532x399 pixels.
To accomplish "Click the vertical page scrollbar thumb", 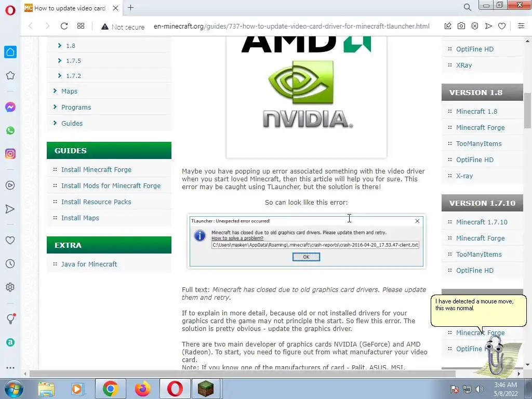I will click(528, 110).
